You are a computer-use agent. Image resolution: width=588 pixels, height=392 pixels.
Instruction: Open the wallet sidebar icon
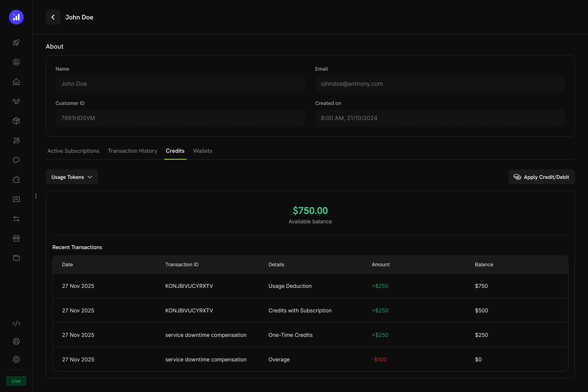(16, 258)
